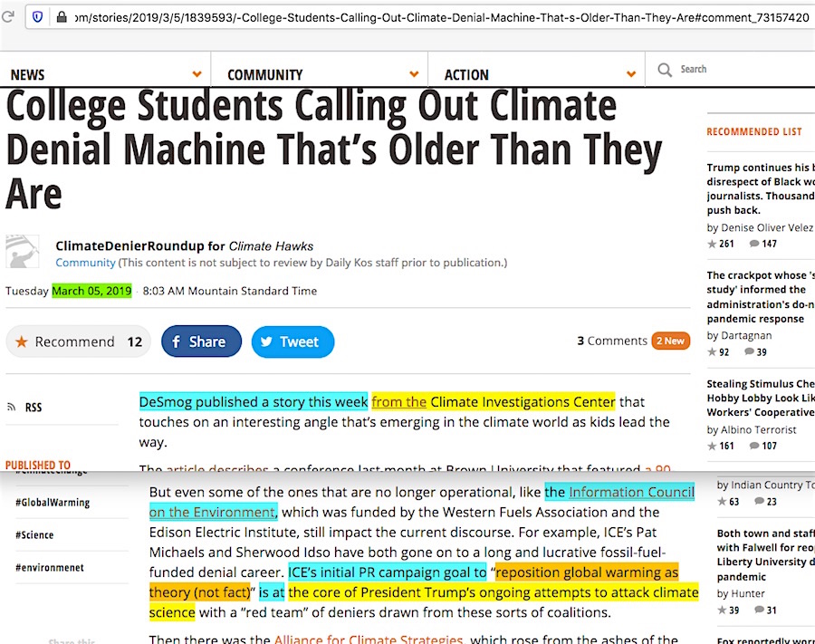Share the story on Facebook
815x644 pixels.
click(x=201, y=341)
